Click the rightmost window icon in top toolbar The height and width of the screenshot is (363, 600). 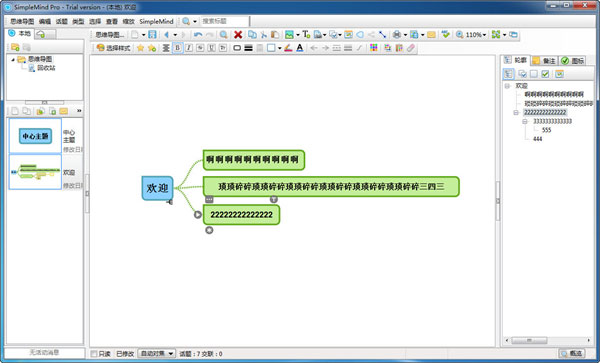513,35
